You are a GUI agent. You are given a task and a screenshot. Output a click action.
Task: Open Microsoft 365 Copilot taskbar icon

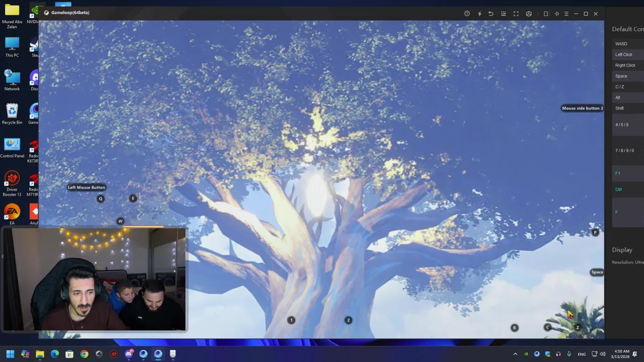(25, 354)
